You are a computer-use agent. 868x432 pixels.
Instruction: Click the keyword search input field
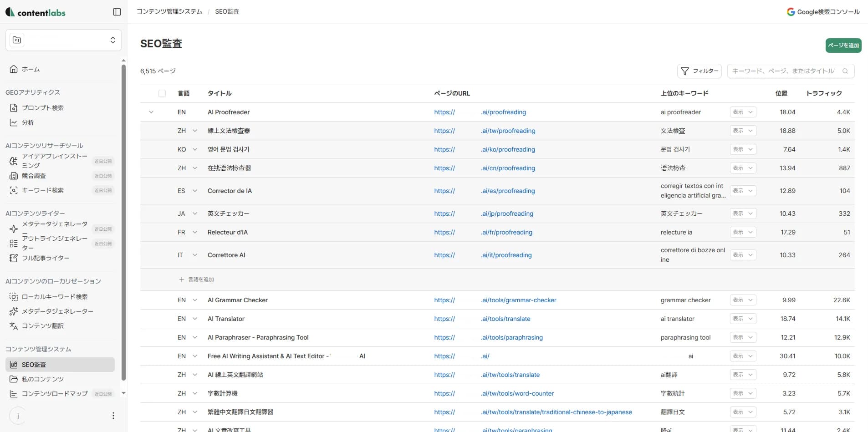click(x=785, y=71)
